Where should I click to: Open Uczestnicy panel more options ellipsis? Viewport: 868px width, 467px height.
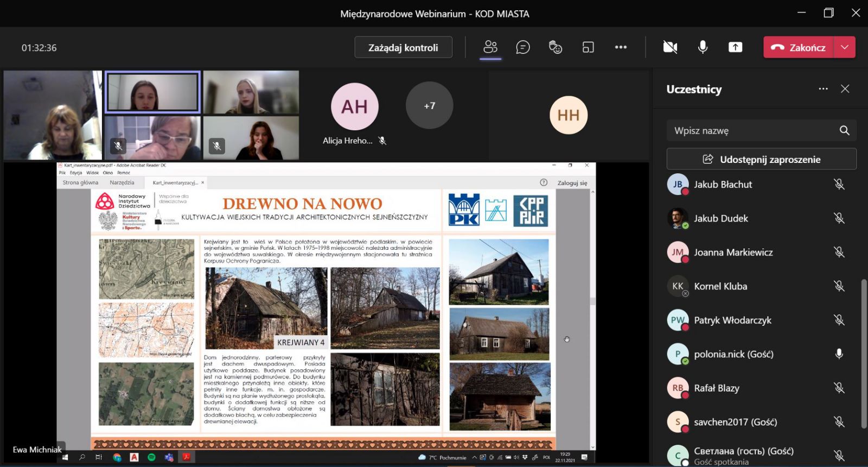tap(823, 89)
